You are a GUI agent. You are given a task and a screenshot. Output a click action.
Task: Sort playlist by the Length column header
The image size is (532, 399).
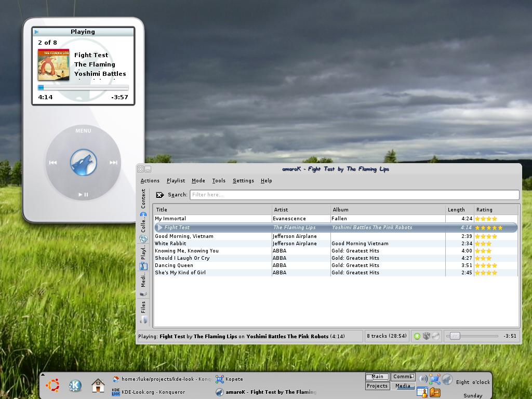[459, 210]
